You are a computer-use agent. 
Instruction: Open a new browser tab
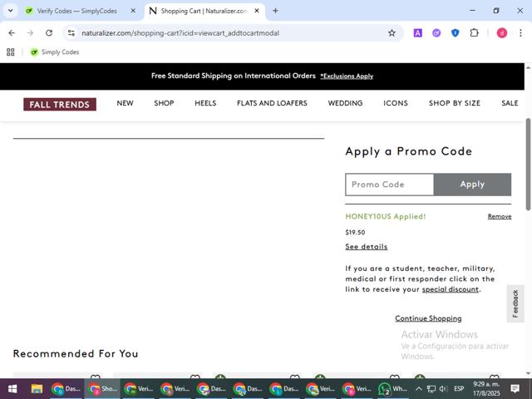point(275,11)
